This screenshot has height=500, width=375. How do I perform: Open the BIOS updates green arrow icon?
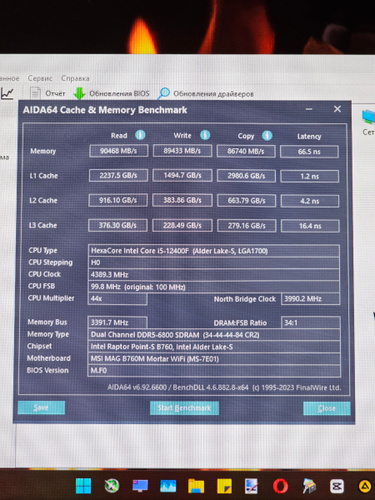pos(79,93)
